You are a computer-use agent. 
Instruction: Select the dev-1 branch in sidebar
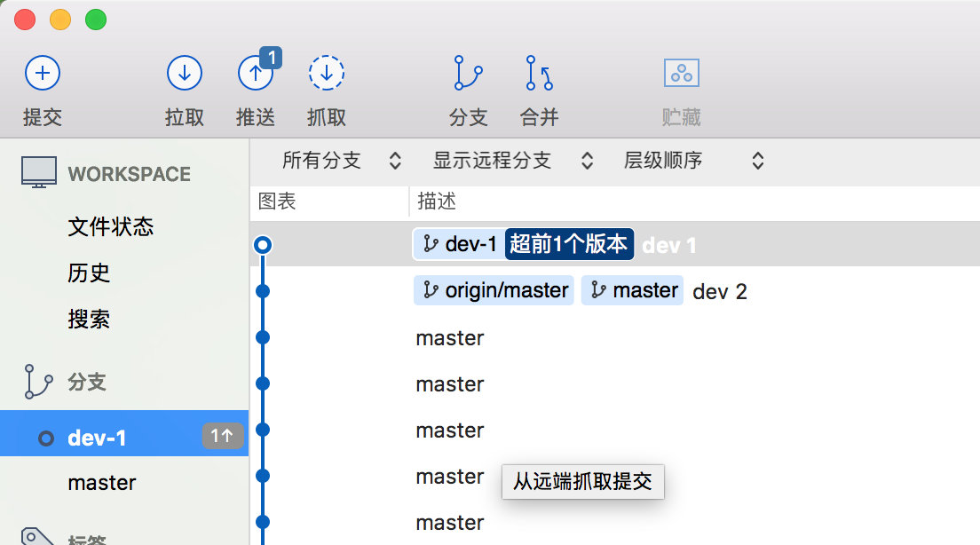98,437
